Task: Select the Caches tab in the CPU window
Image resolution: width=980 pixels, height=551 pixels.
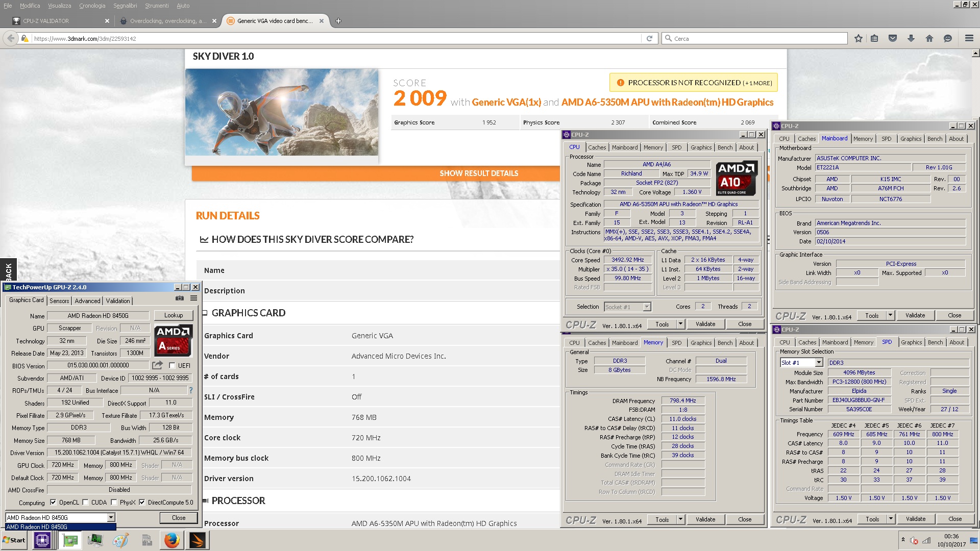Action: click(597, 147)
